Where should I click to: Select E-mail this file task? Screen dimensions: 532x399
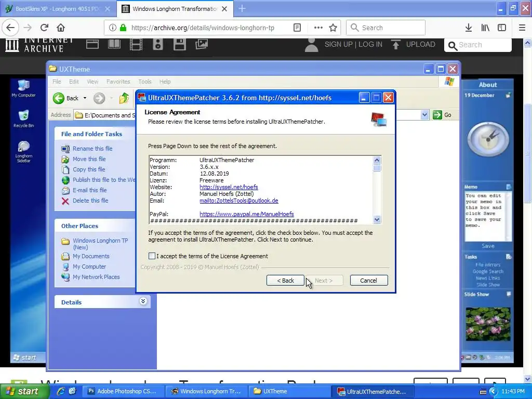pos(89,190)
